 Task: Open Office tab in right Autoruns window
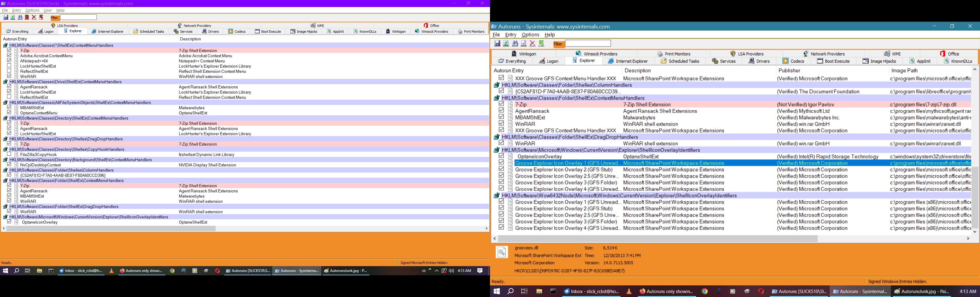[x=950, y=54]
